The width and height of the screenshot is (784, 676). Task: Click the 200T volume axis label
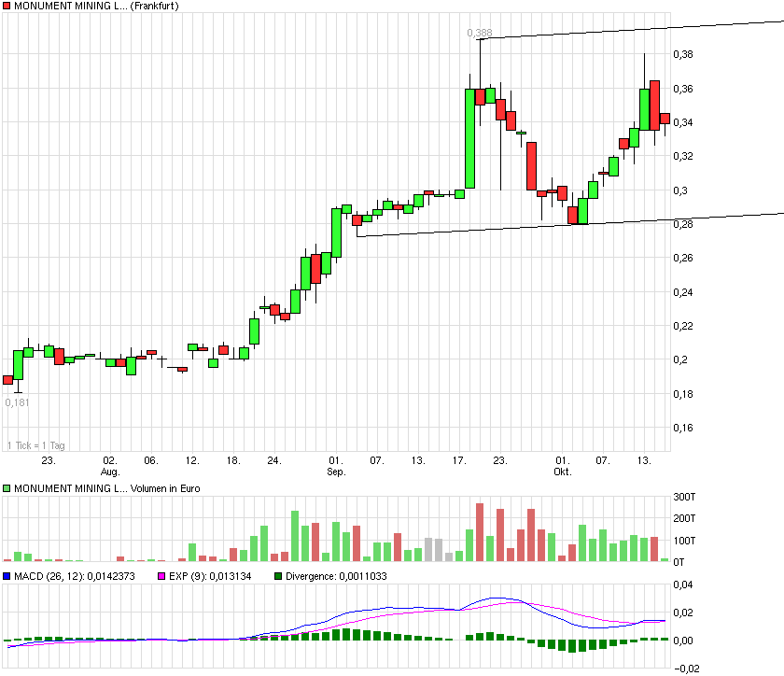(684, 518)
